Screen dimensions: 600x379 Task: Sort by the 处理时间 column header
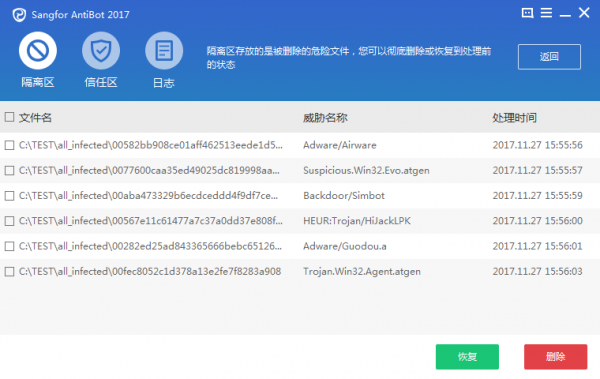[x=515, y=118]
